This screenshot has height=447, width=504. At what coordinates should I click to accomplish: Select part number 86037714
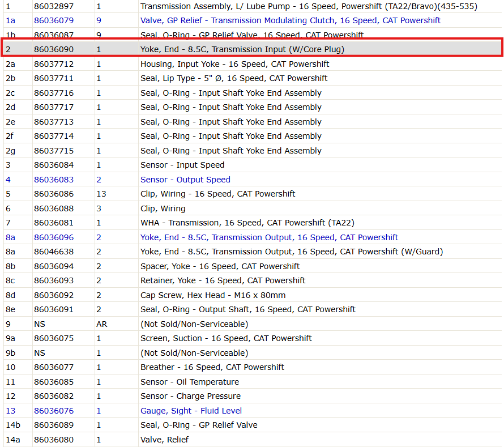(54, 136)
